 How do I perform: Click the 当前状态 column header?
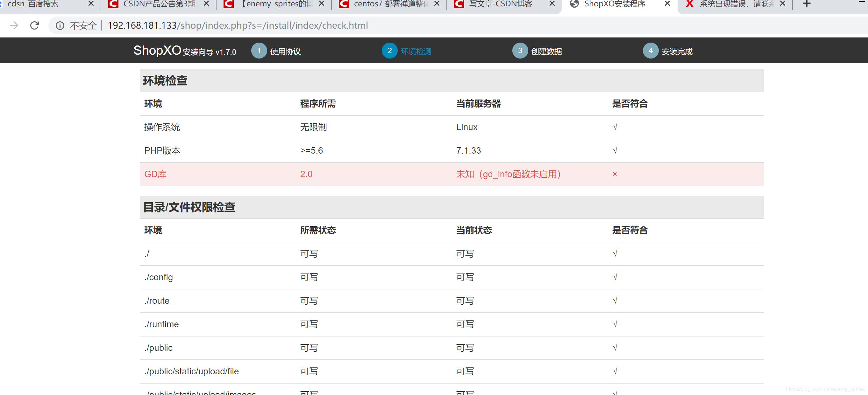pos(474,230)
